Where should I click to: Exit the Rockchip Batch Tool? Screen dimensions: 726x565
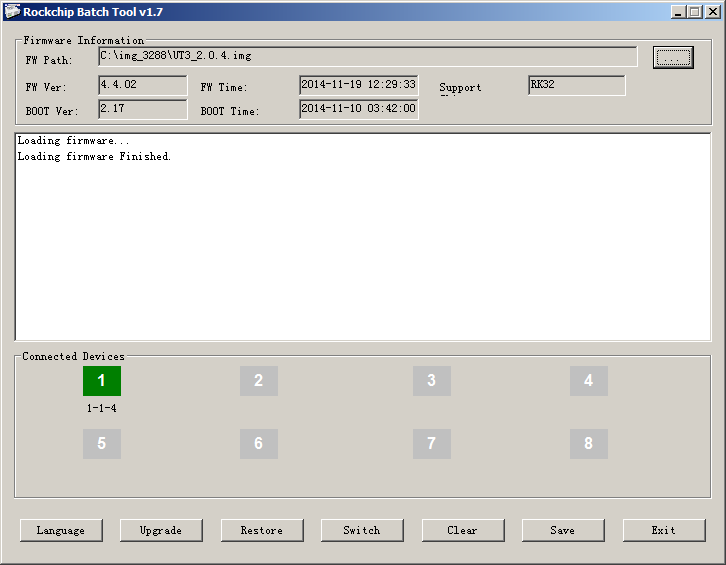[x=663, y=530]
